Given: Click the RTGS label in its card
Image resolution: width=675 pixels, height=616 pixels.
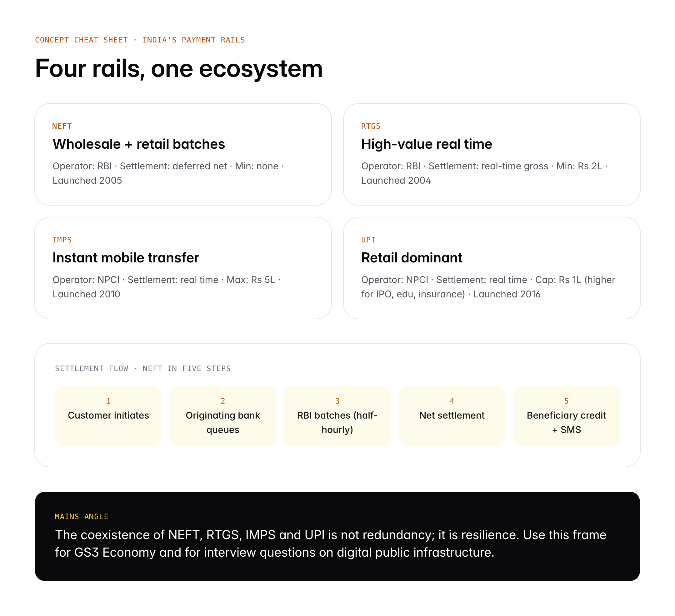Looking at the screenshot, I should click(x=371, y=126).
